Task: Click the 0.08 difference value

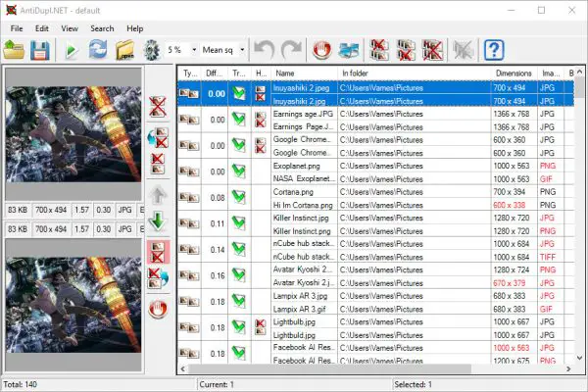Action: click(218, 198)
